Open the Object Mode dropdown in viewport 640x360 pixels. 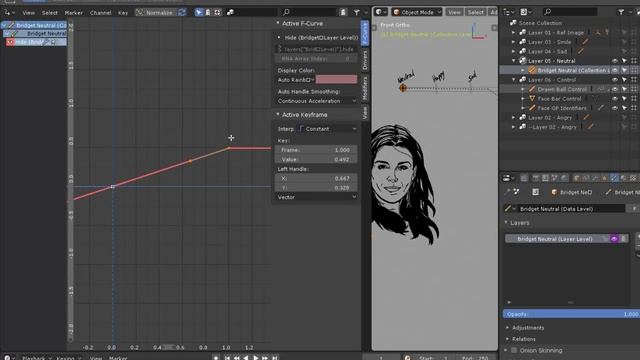pos(417,12)
